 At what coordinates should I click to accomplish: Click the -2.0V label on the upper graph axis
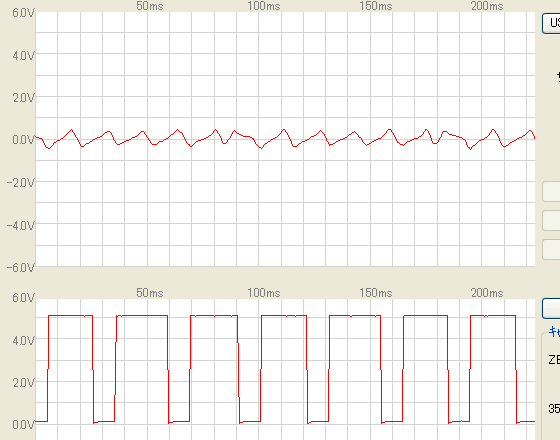pos(20,182)
